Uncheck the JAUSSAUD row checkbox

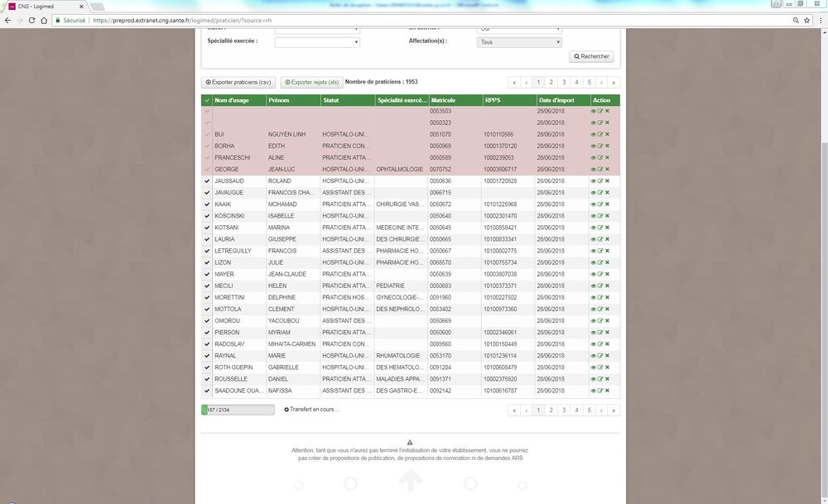click(207, 181)
